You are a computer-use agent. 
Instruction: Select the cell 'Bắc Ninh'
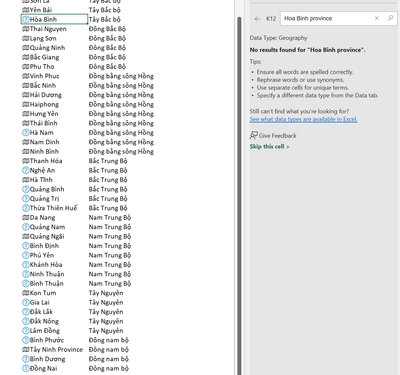(54, 86)
